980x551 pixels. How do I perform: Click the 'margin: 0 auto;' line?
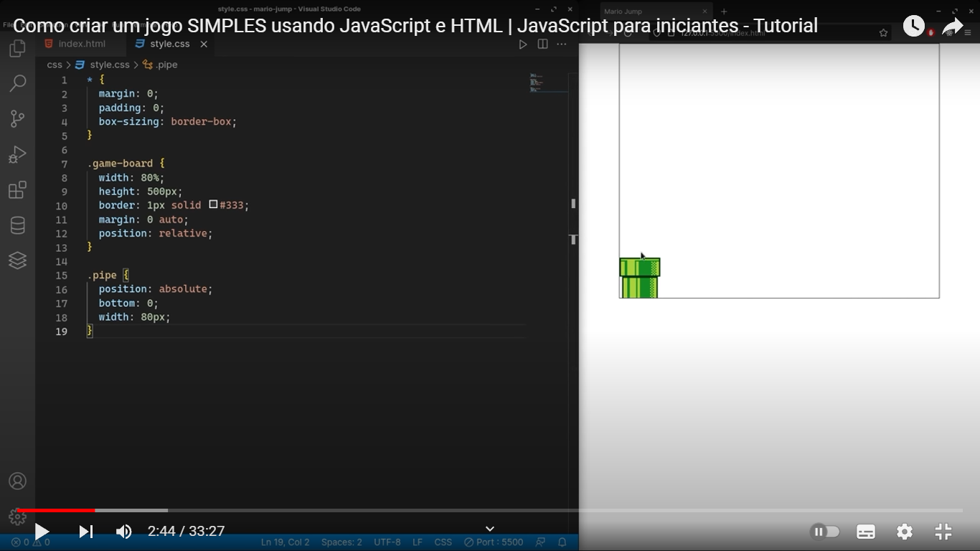(x=143, y=220)
